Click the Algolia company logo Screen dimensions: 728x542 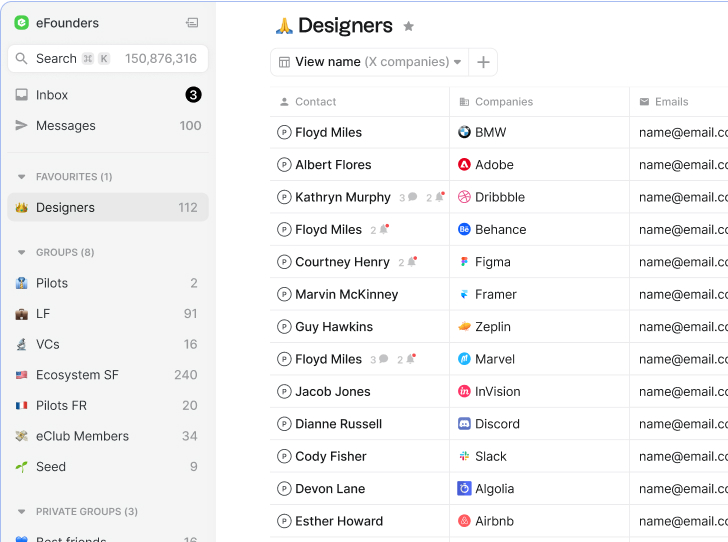464,489
